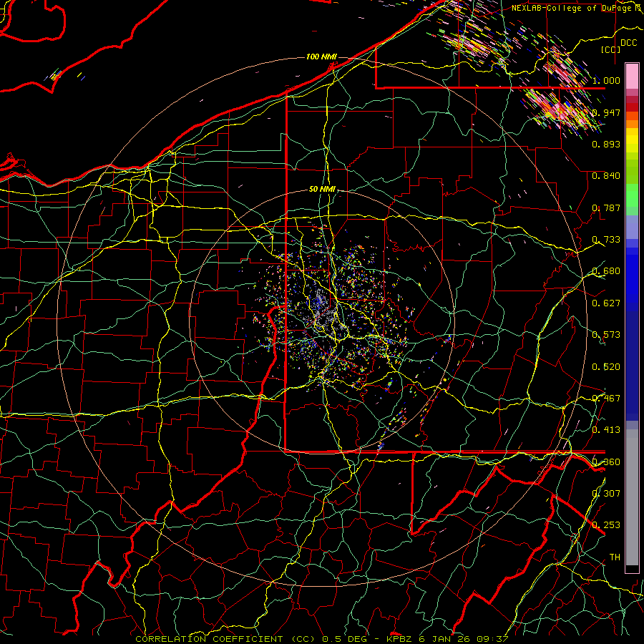Click the 50 NMI range ring label
Screen dimensions: 644x644
(322, 190)
